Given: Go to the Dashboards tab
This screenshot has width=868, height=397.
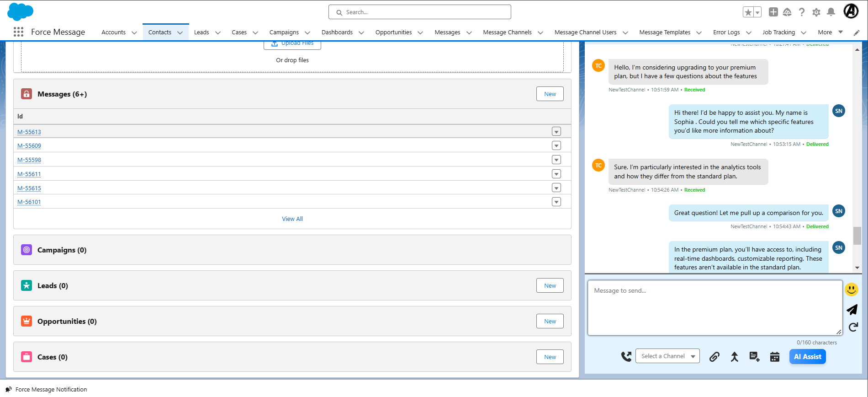Looking at the screenshot, I should [337, 32].
